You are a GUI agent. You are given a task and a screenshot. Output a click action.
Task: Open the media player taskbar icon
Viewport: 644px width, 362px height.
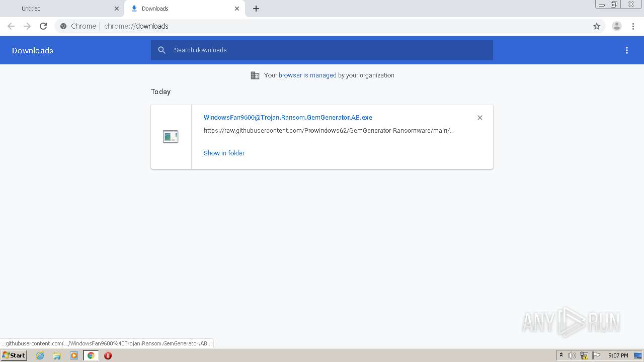pos(74,355)
